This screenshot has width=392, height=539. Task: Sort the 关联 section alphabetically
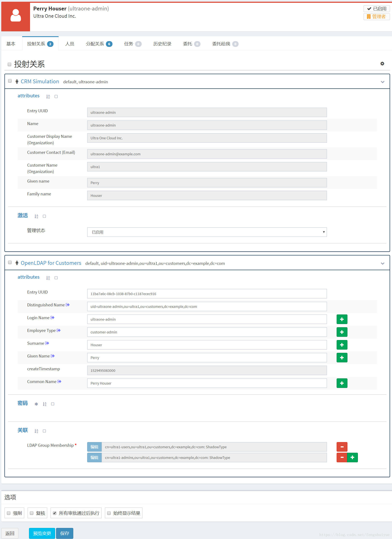click(x=36, y=431)
